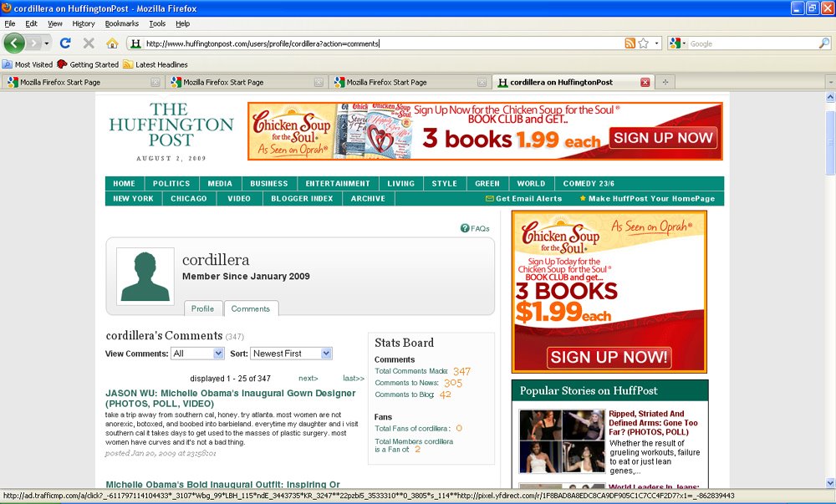
Task: Open the JASON WU Inaugural Gown Designer article
Action: tap(231, 398)
